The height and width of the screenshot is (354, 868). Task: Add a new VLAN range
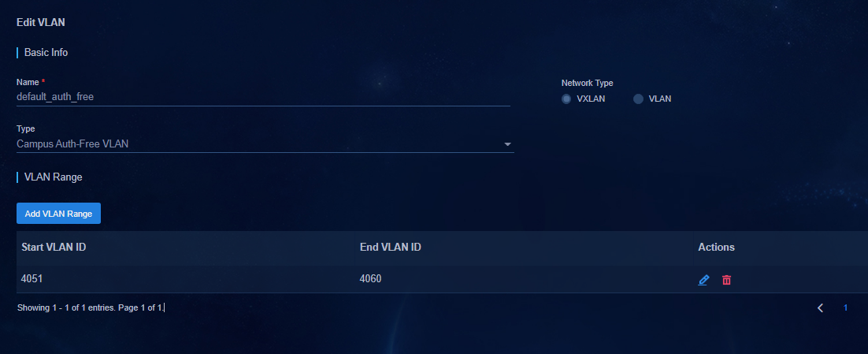[x=58, y=214]
